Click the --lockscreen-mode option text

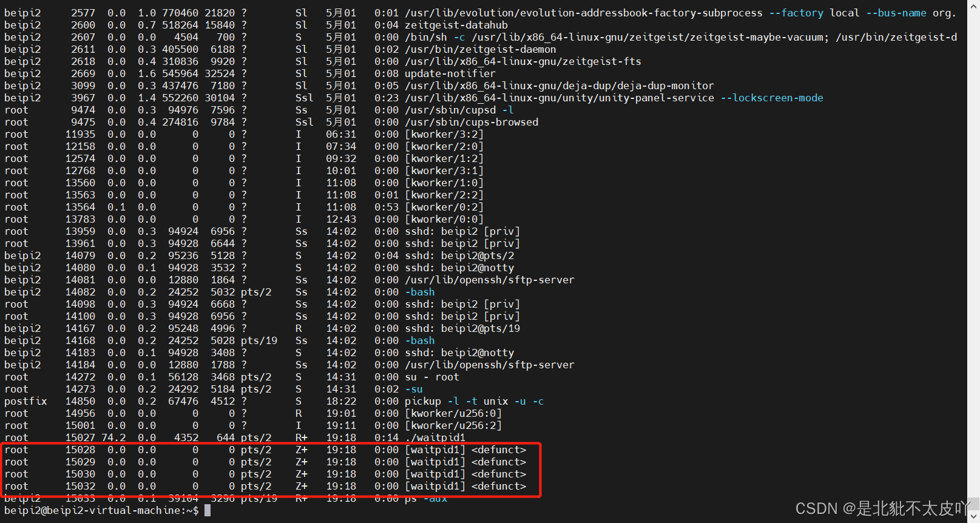772,98
